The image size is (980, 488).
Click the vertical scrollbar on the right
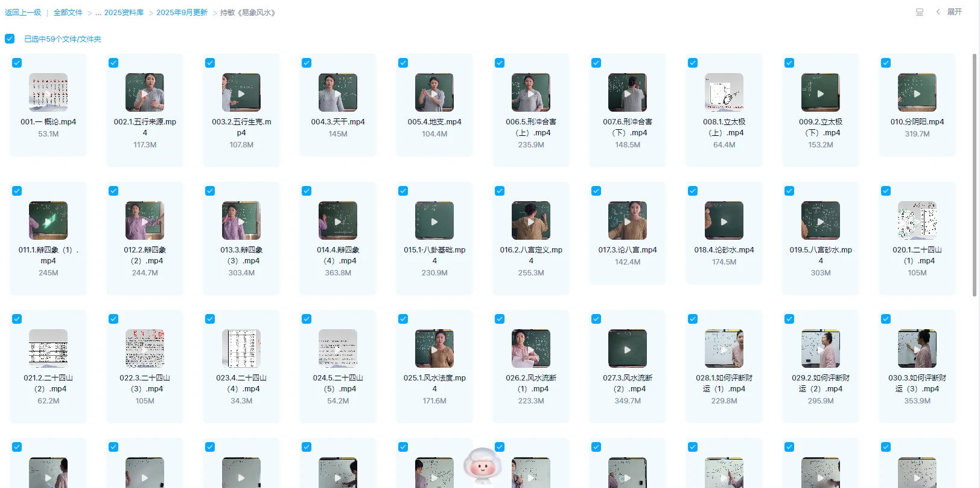[974, 175]
